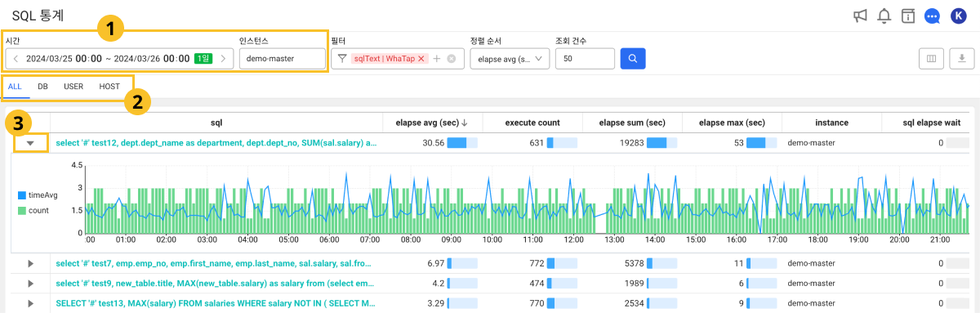Viewport: 980px width, 313px height.
Task: Open the demo-master instance selector
Action: click(x=283, y=58)
